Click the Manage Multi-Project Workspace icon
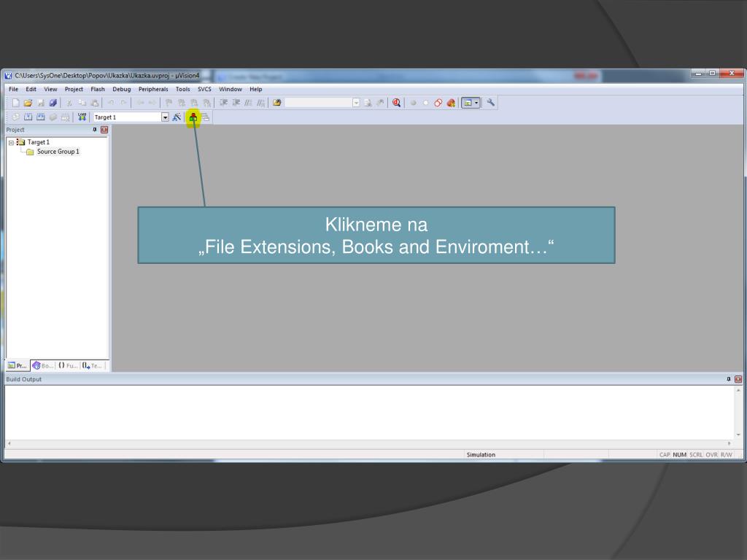 (x=205, y=117)
